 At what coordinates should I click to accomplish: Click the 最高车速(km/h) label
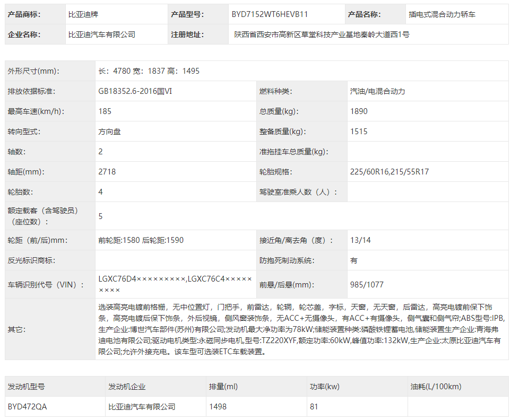coord(36,111)
